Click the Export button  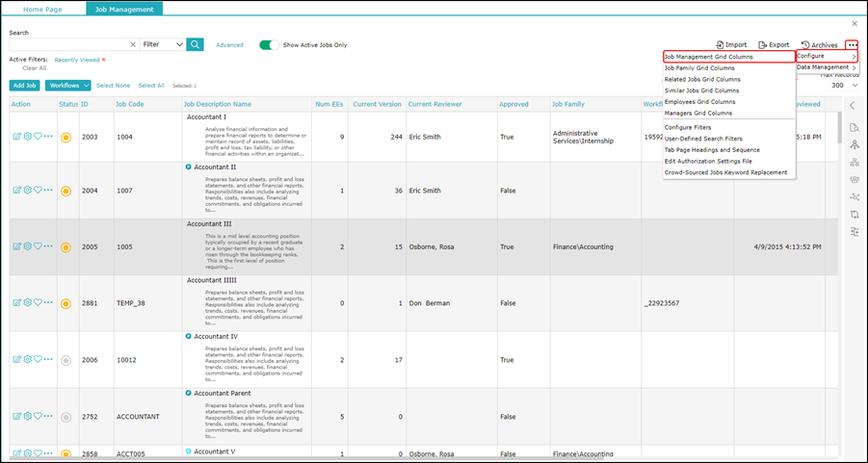point(774,45)
